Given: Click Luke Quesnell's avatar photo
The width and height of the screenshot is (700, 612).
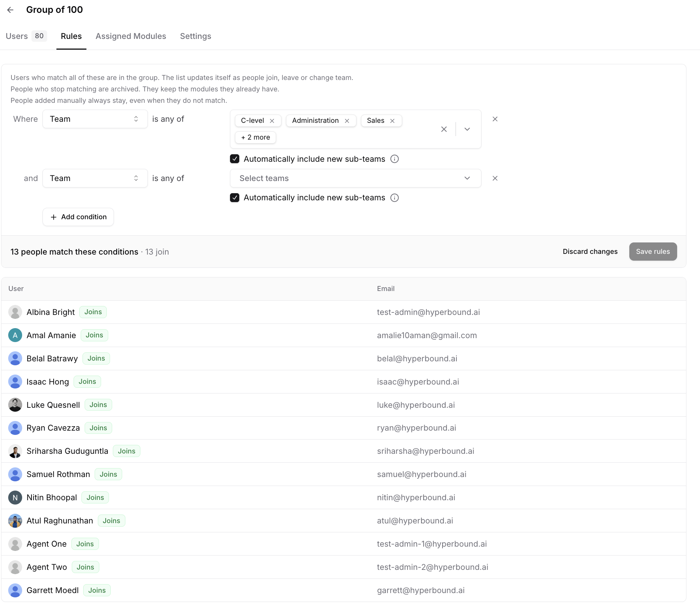Looking at the screenshot, I should point(15,405).
